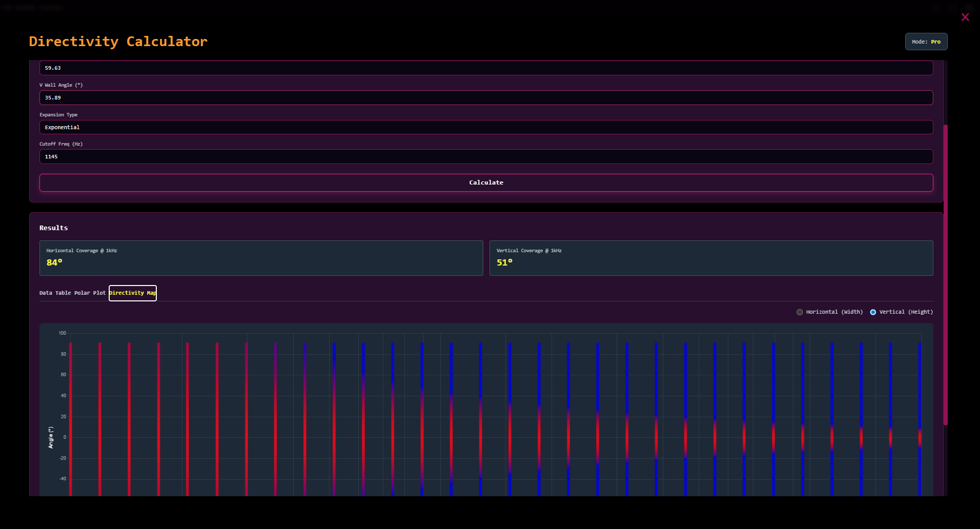Click the input field containing 59.63
Viewport: 980px width, 529px height.
(485, 68)
